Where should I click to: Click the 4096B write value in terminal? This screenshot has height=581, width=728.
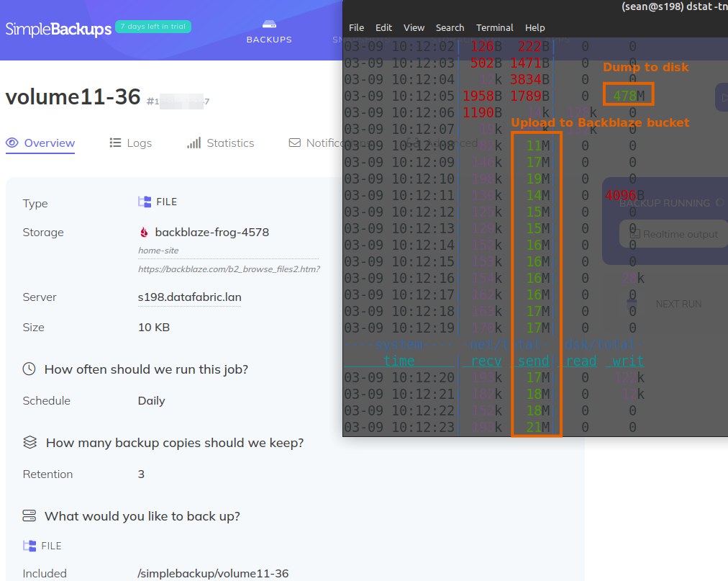[624, 195]
